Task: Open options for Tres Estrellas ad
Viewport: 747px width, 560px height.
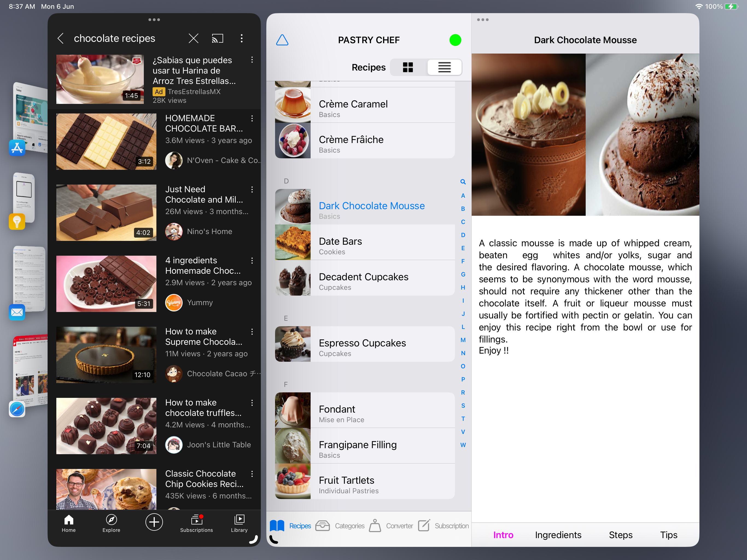Action: 252,60
